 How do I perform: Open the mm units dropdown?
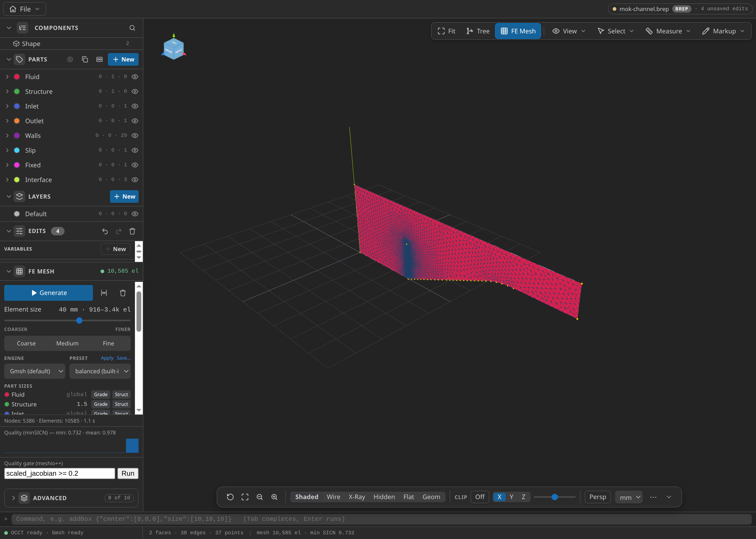[x=629, y=497]
